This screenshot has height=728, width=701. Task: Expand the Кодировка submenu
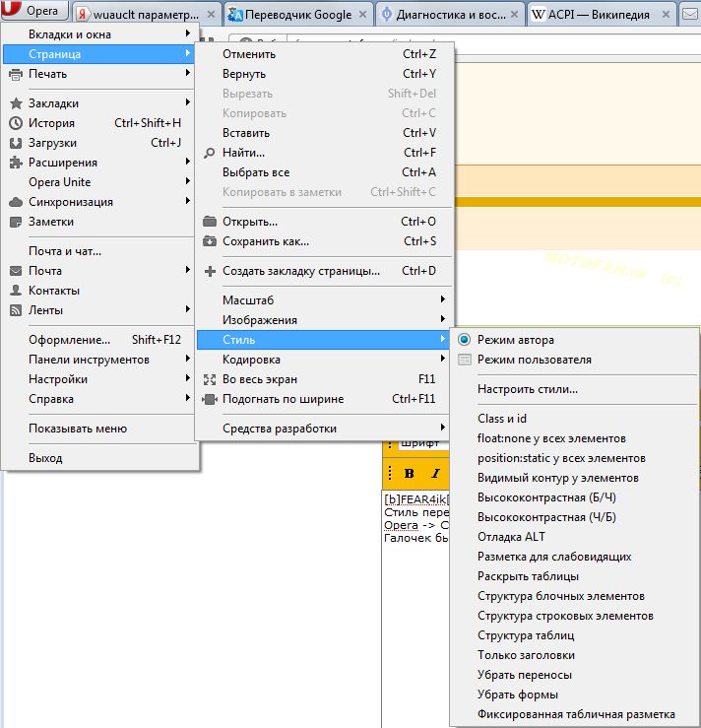point(323,360)
